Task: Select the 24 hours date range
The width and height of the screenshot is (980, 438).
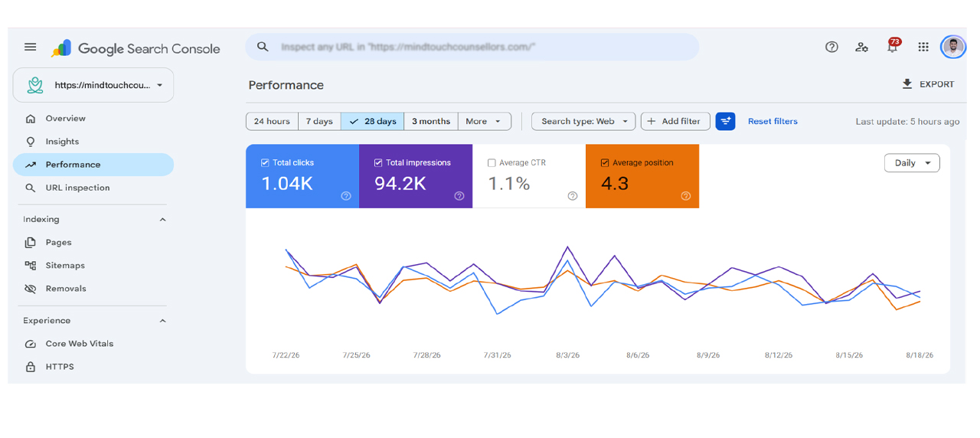Action: tap(272, 121)
